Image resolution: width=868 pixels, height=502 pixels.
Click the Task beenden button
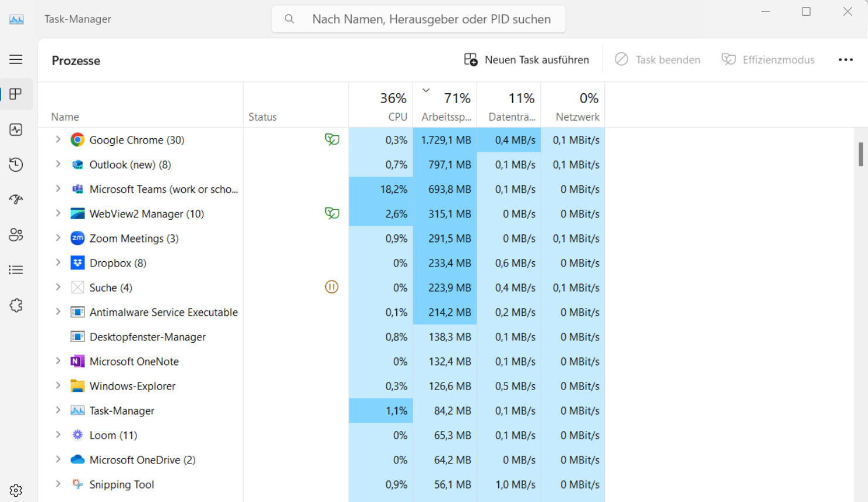click(657, 60)
